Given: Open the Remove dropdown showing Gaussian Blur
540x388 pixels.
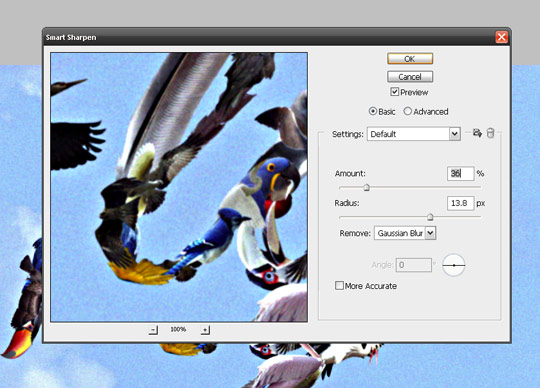Looking at the screenshot, I should tap(405, 233).
